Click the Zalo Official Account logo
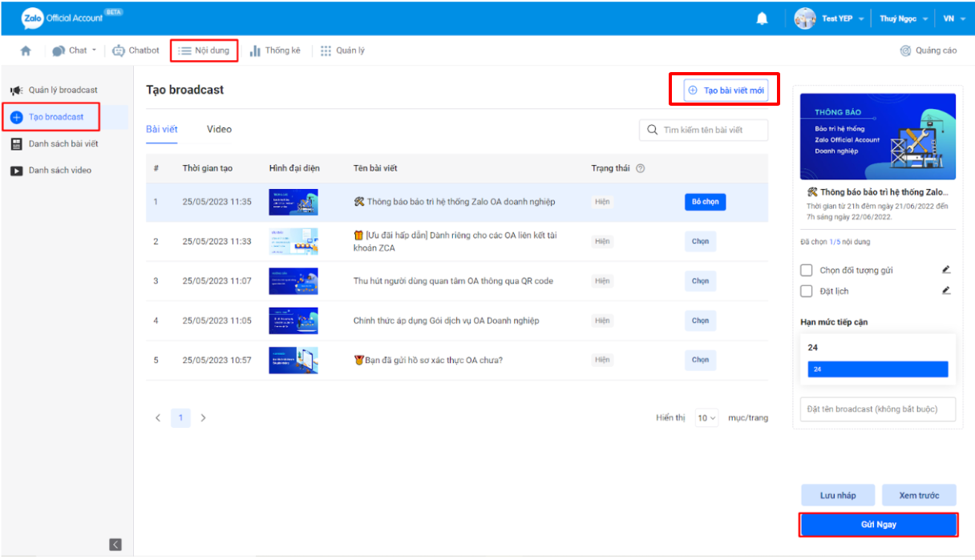Image resolution: width=975 pixels, height=560 pixels. 72,18
